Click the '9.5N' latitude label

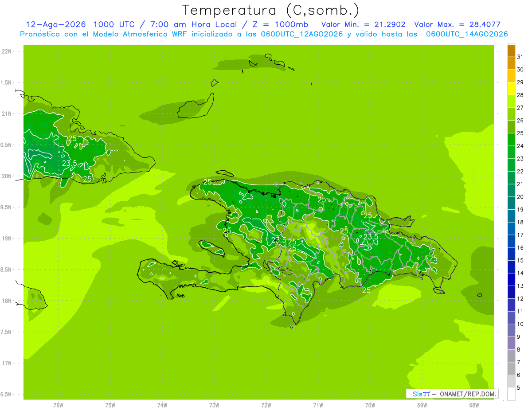click(7, 207)
